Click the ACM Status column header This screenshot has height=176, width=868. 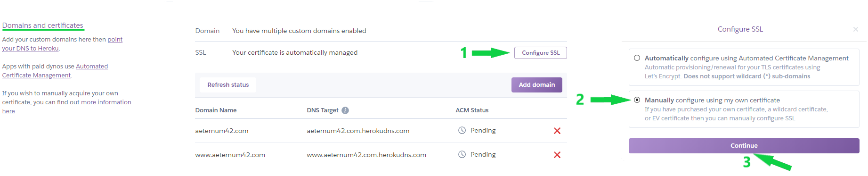pos(472,110)
